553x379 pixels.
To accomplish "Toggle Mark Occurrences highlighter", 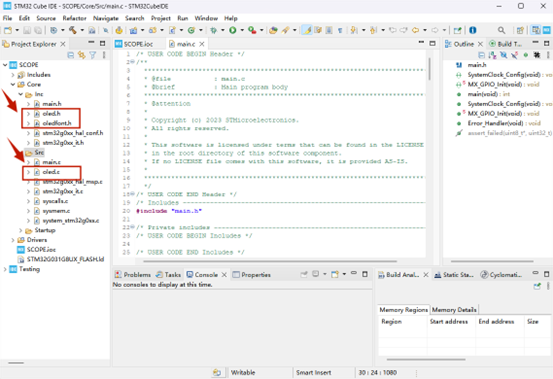I will click(307, 30).
